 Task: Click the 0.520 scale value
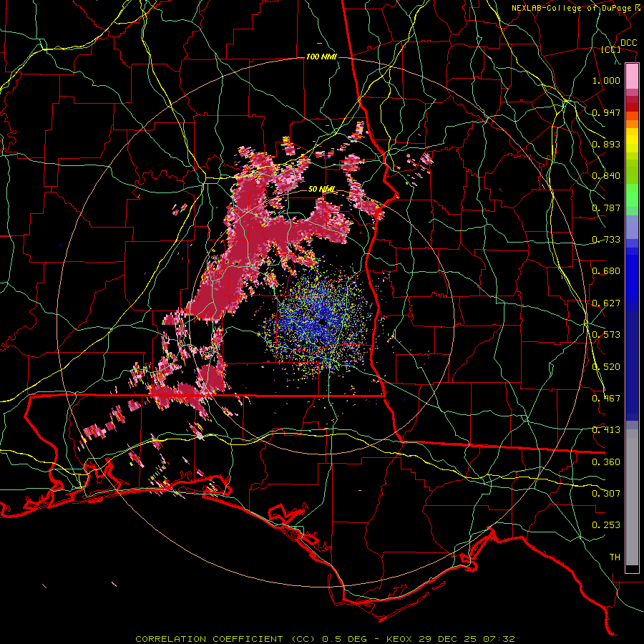(606, 367)
